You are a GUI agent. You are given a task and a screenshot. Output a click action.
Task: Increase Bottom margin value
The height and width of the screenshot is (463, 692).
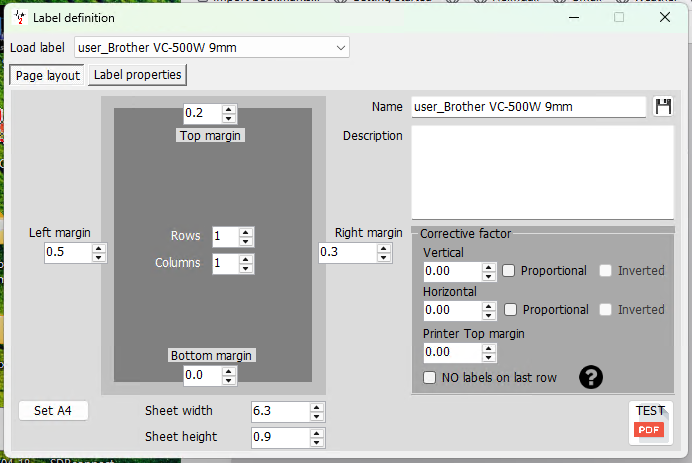(229, 371)
